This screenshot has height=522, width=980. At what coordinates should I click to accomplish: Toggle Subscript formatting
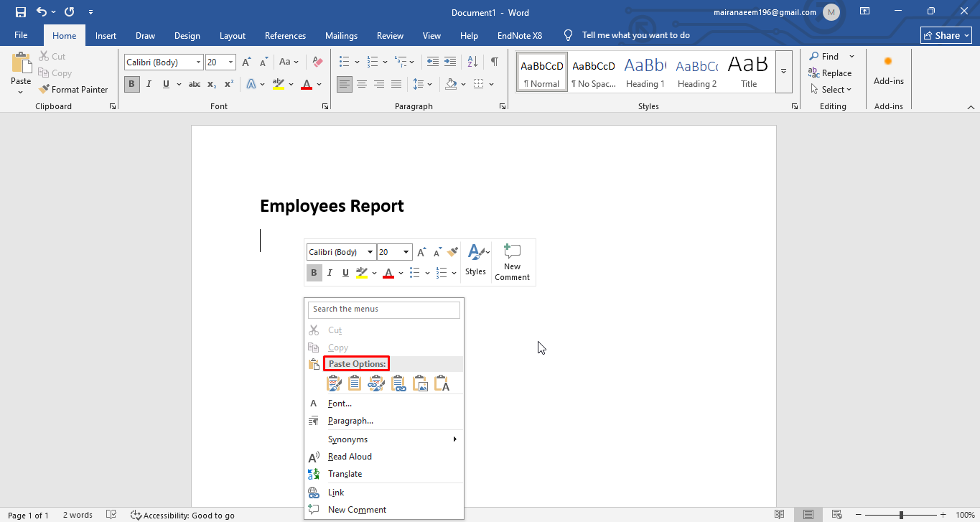(212, 84)
